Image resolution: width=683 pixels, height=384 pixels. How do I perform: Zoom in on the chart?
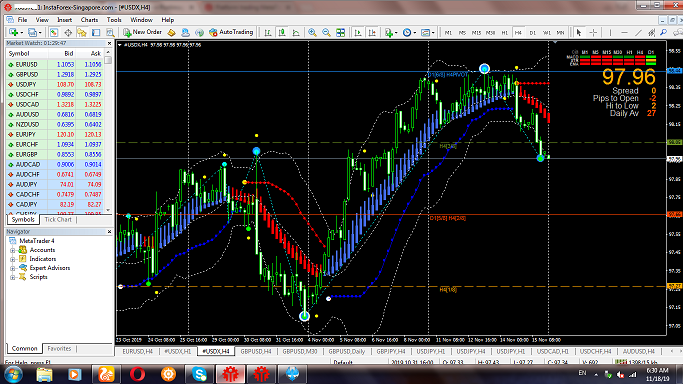click(312, 33)
